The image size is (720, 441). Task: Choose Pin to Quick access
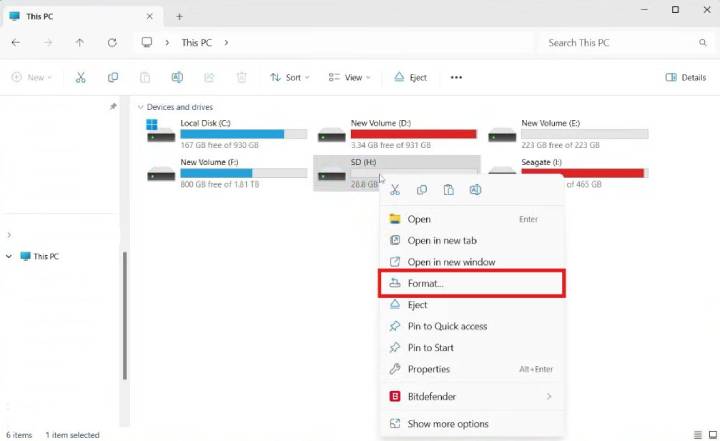pos(472,326)
